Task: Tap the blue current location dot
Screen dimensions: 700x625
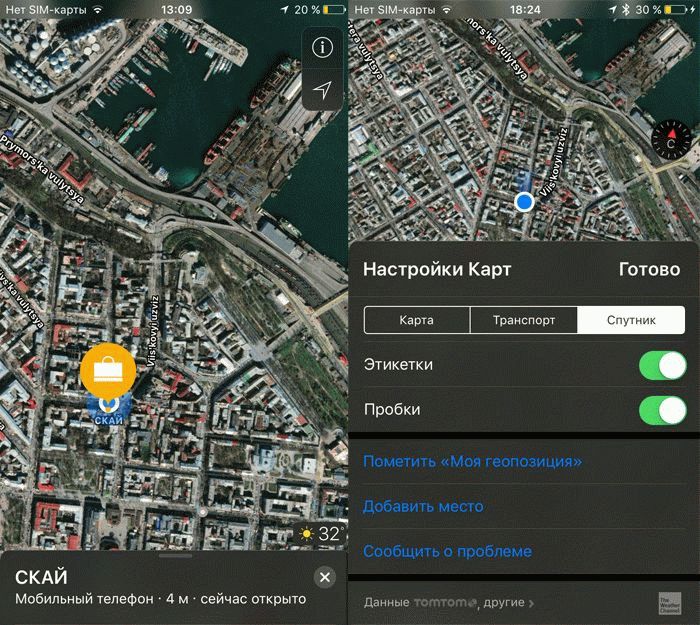Action: point(525,203)
